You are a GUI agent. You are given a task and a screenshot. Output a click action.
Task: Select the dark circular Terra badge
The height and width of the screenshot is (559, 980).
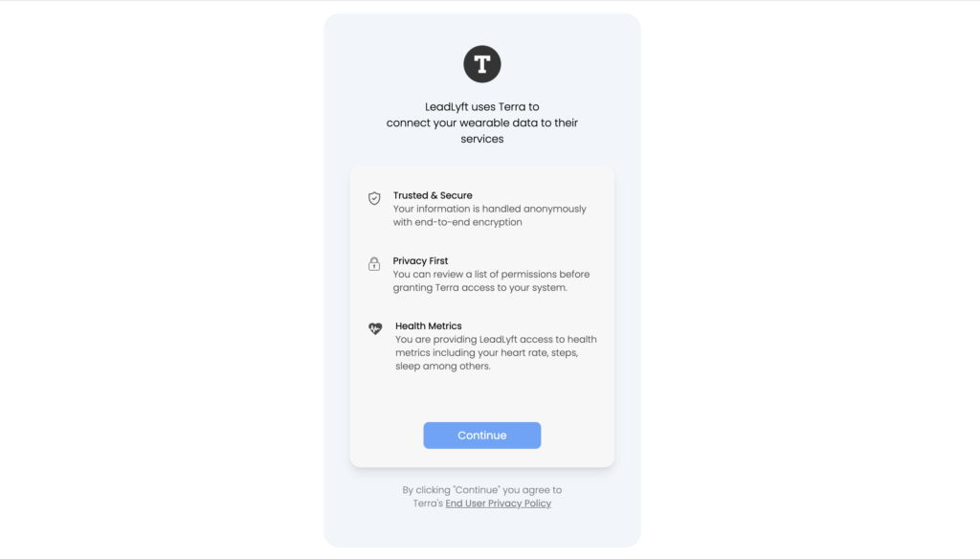pos(481,63)
